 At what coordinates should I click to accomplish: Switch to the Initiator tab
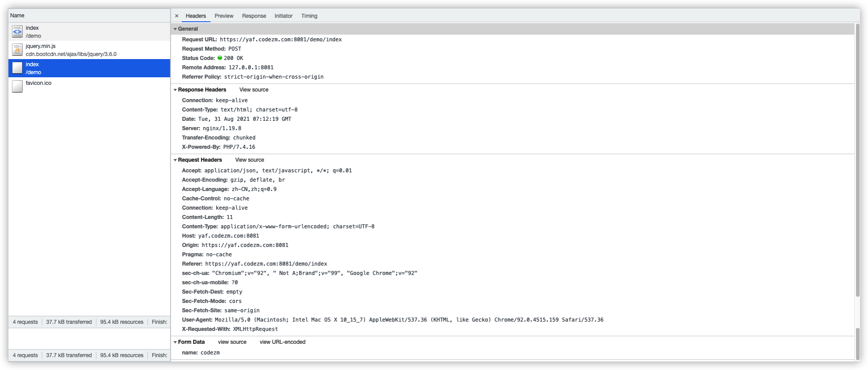click(x=283, y=16)
